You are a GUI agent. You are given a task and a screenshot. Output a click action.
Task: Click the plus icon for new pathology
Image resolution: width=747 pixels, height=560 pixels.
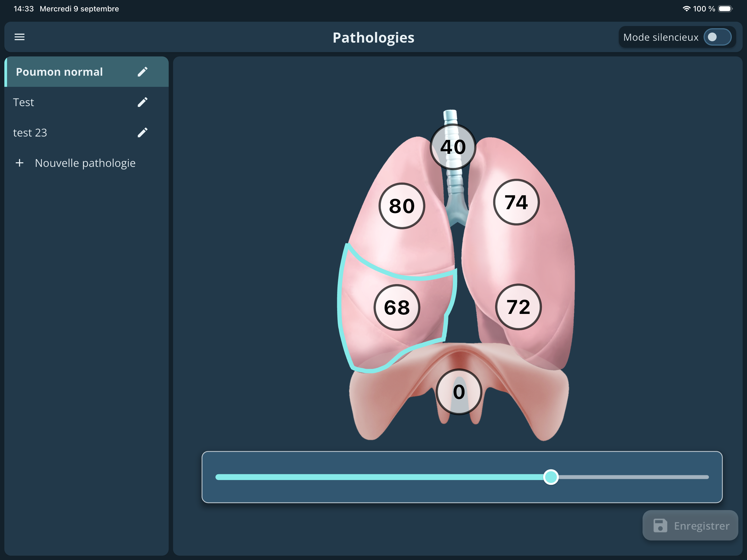point(20,163)
